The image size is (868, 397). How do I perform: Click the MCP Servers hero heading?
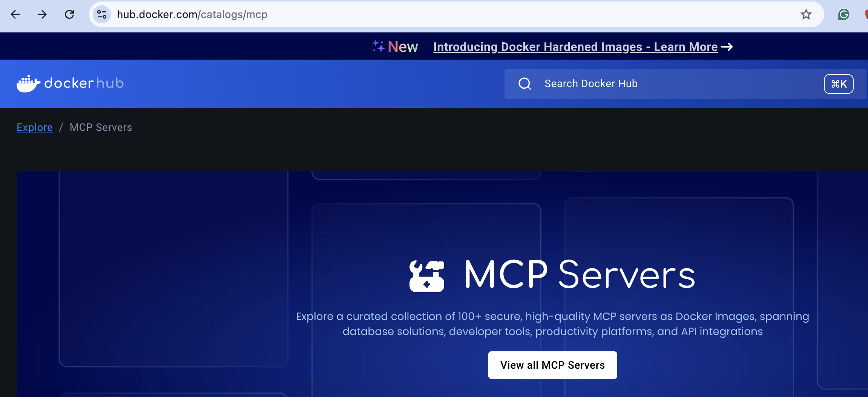coord(580,275)
